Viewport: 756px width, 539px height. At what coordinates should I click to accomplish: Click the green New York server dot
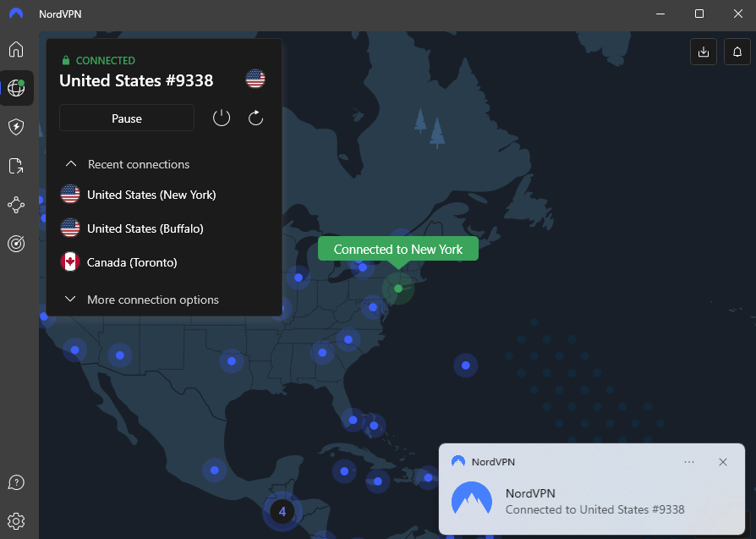tap(398, 289)
